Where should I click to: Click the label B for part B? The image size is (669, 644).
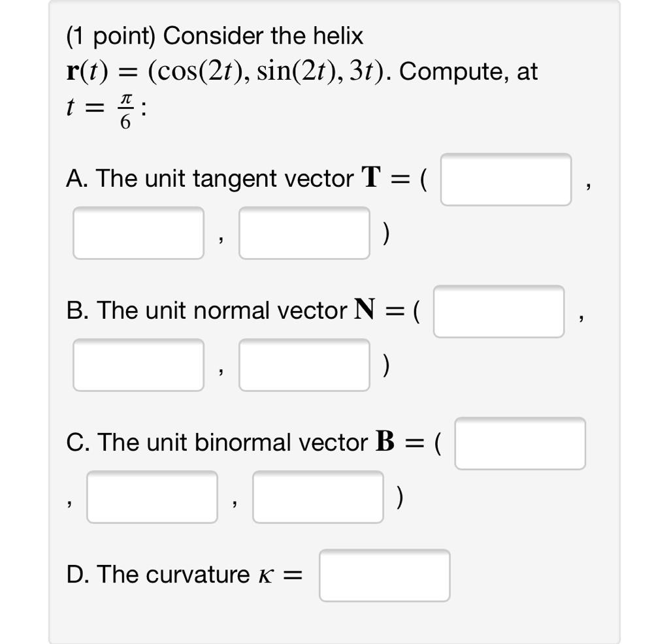tap(74, 310)
